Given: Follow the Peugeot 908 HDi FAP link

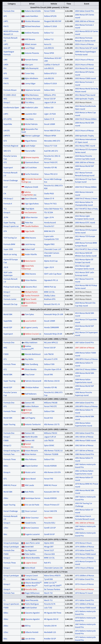Looking at the screenshot, I should (x=52, y=21).
